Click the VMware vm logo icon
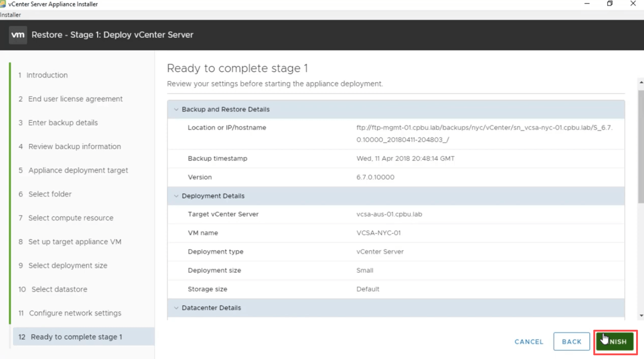Viewport: 644px width, 359px height. (x=18, y=35)
